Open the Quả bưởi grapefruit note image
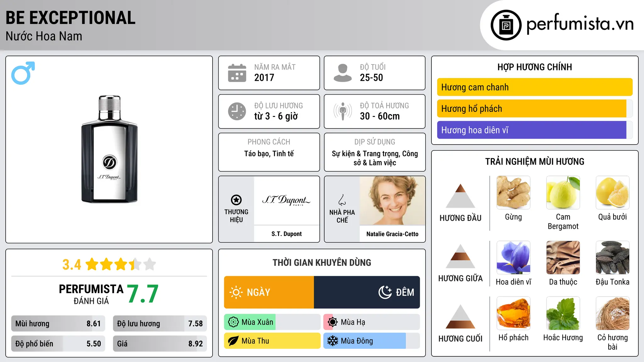This screenshot has width=644, height=362. (x=613, y=193)
